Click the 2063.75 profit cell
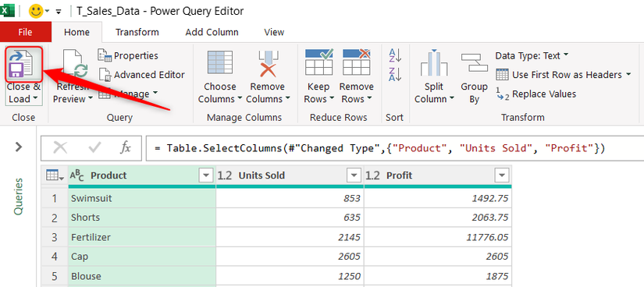This screenshot has height=287, width=644. point(438,218)
